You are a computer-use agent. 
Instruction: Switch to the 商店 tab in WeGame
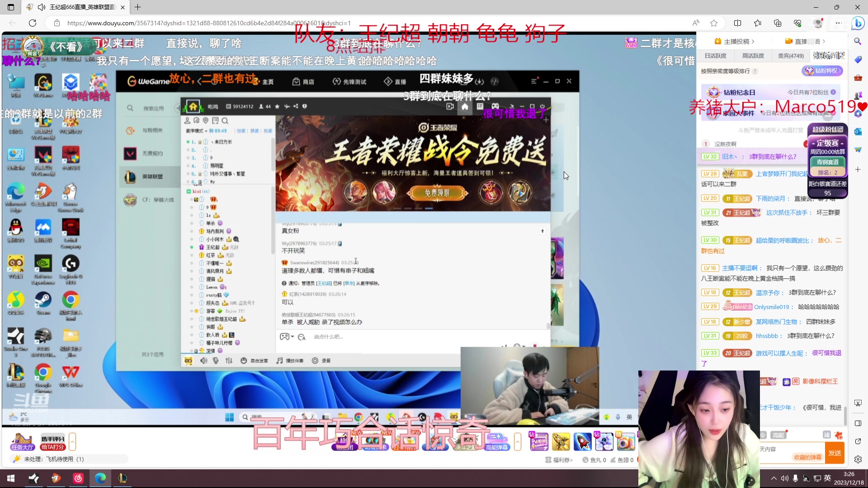coord(304,81)
